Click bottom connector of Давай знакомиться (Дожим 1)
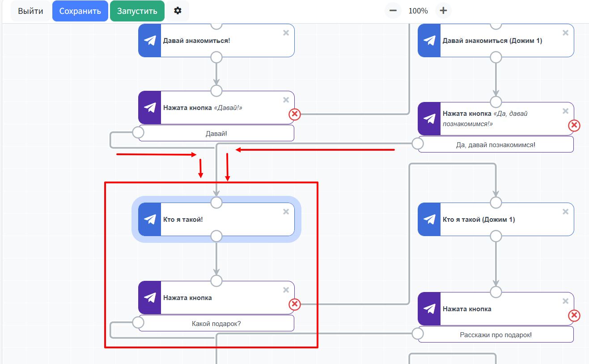Screen dimensions: 589x364 (x=496, y=57)
